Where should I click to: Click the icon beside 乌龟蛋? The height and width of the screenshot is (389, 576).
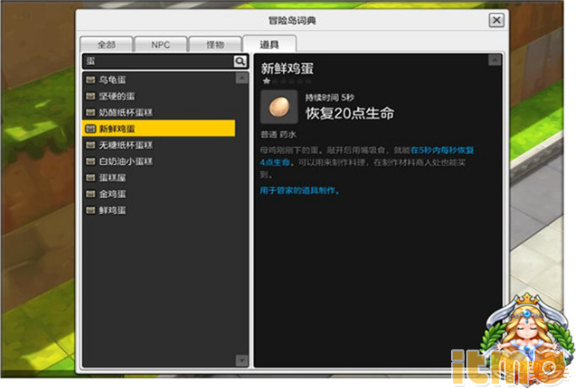90,80
